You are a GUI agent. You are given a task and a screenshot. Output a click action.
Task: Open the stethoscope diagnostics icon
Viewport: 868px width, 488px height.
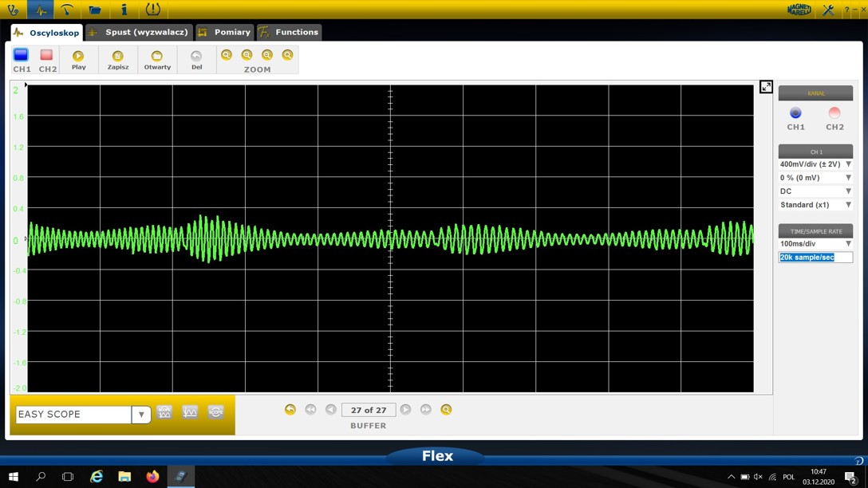click(13, 10)
